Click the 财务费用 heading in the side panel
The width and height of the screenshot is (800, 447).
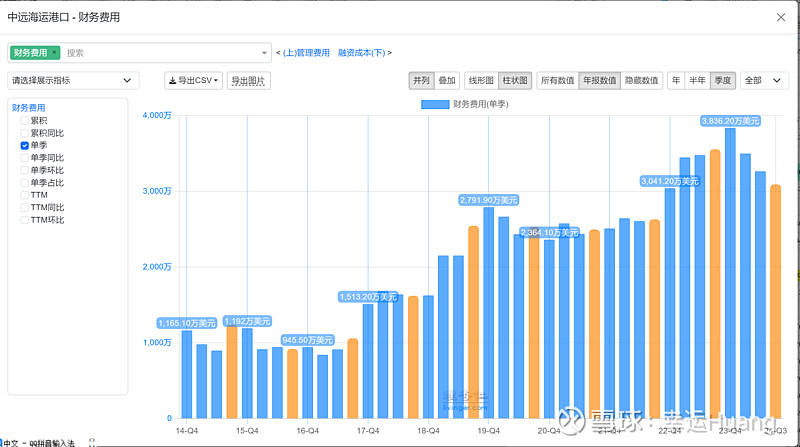(x=29, y=108)
